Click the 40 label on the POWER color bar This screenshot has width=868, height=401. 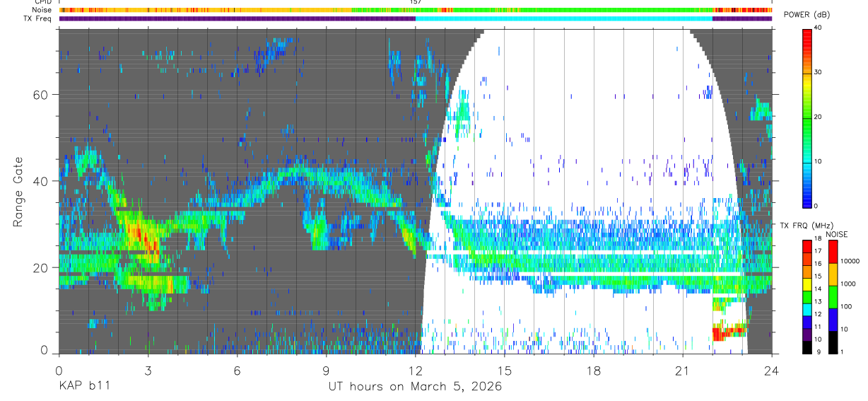(819, 28)
